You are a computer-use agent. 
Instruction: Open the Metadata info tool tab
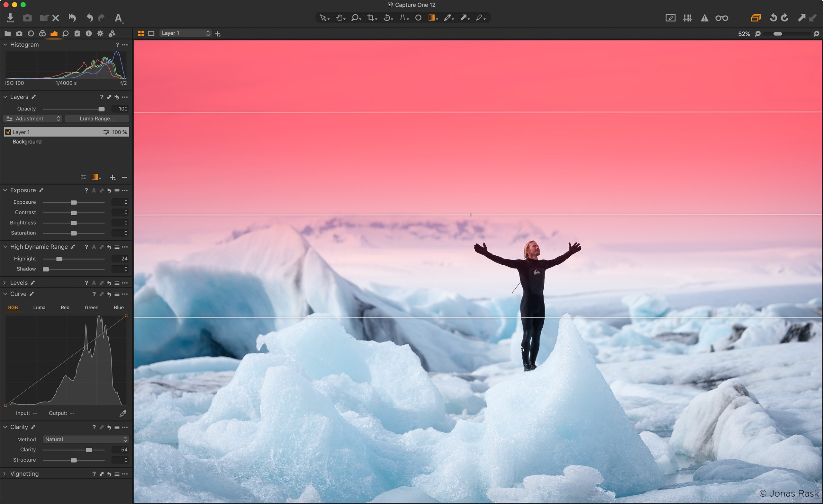pos(89,33)
